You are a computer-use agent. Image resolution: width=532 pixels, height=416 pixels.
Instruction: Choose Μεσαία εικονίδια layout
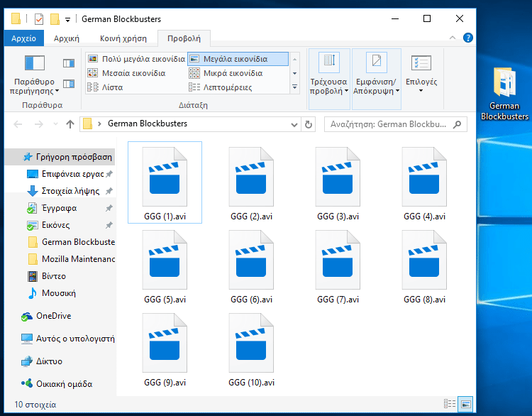[x=133, y=73]
